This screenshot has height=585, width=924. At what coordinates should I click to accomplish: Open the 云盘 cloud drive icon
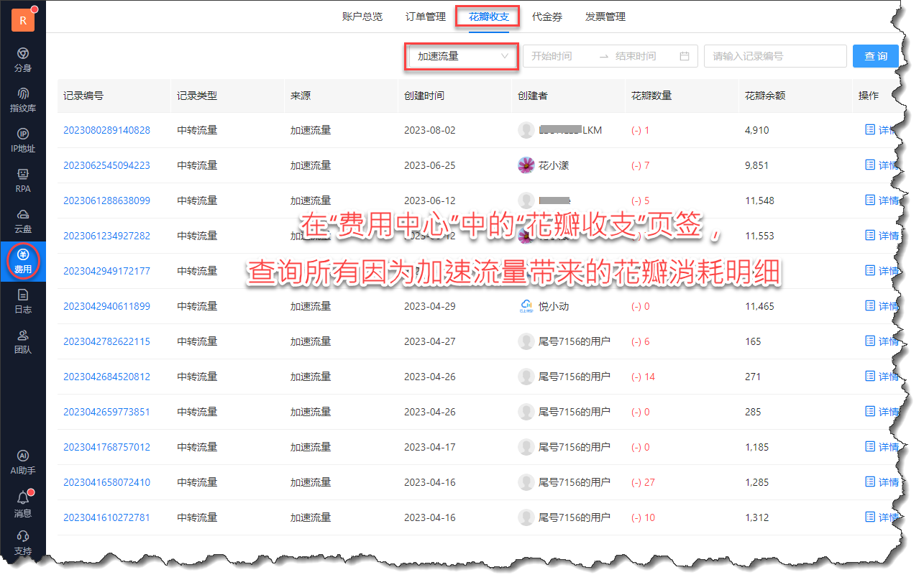23,221
